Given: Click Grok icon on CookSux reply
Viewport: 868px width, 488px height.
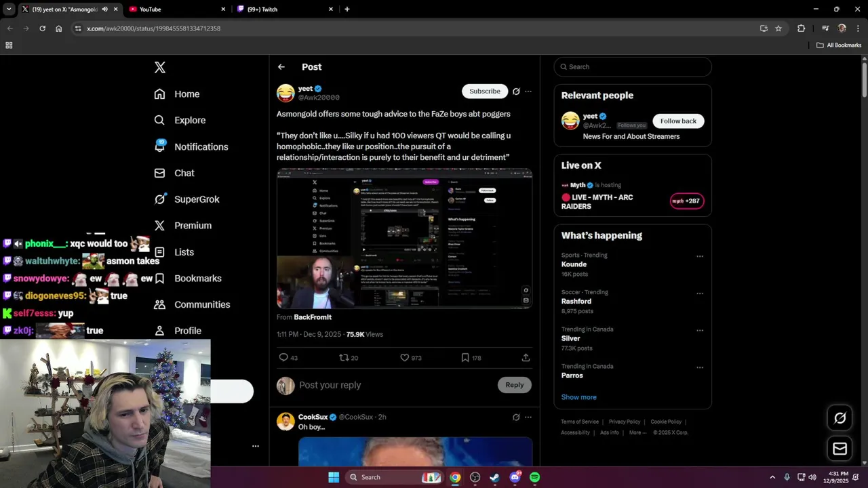Looking at the screenshot, I should coord(516,418).
